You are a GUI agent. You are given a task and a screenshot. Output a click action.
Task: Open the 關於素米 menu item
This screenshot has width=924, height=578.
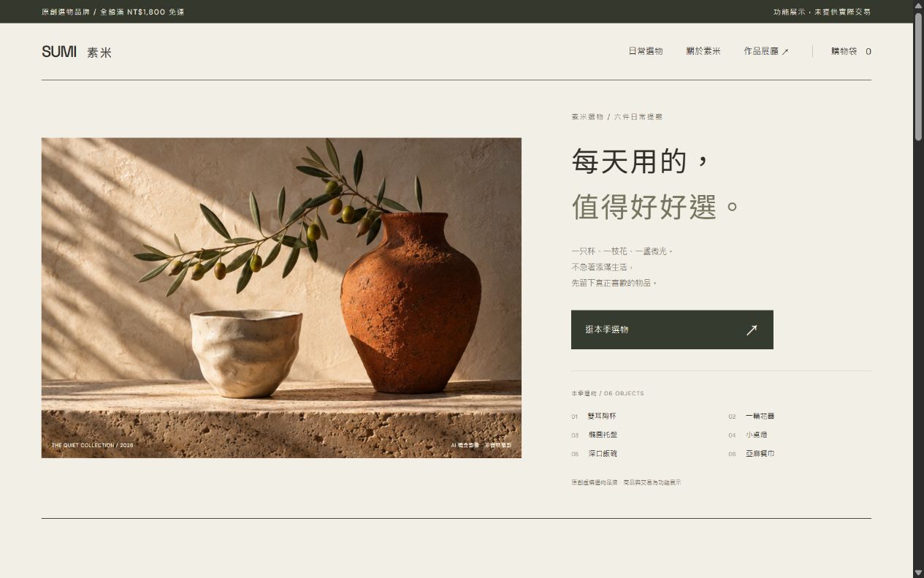click(x=703, y=51)
